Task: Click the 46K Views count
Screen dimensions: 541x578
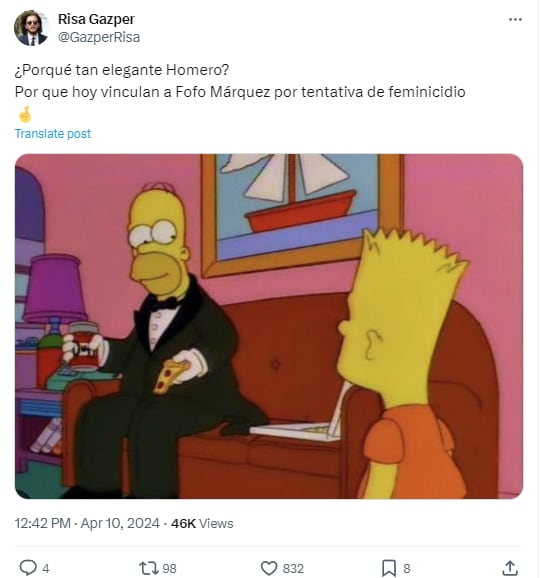Action: [202, 523]
